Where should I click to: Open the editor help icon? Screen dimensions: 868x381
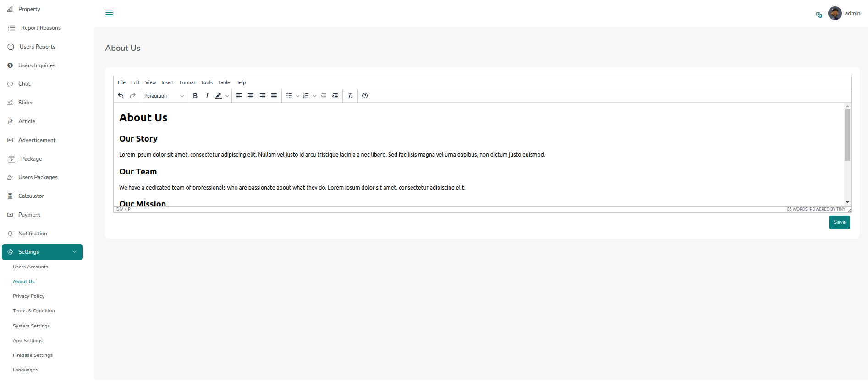[x=365, y=96]
